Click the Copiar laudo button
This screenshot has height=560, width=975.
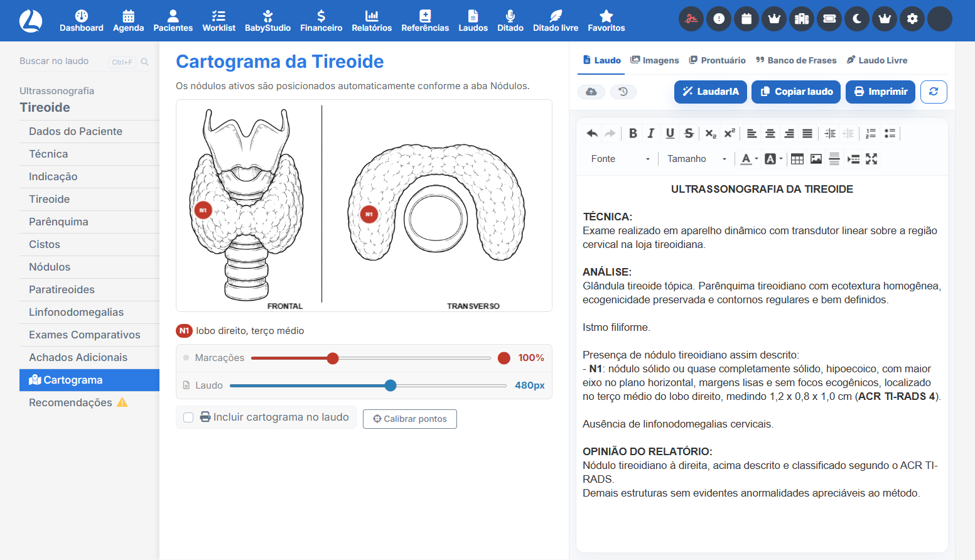797,92
